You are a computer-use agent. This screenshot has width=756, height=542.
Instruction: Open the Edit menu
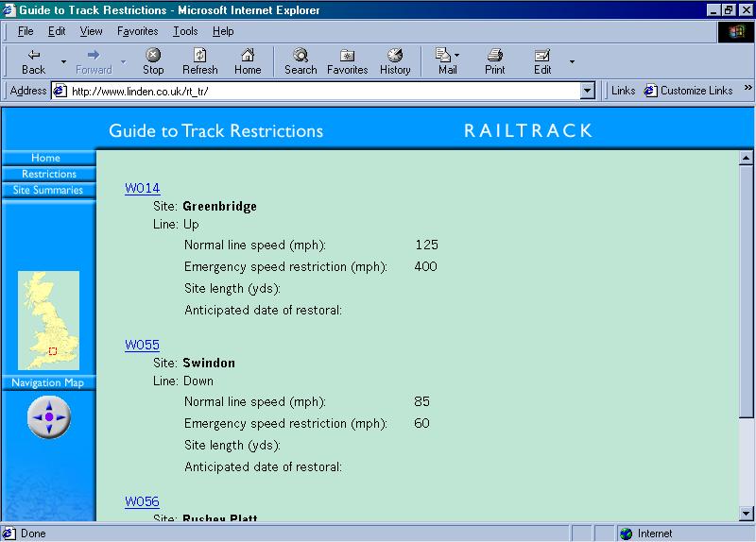tap(57, 31)
